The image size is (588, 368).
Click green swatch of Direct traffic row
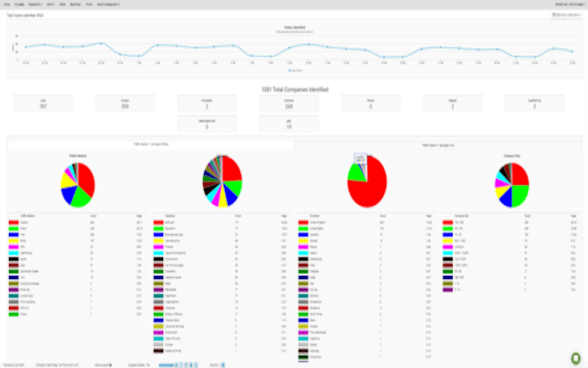(13, 228)
